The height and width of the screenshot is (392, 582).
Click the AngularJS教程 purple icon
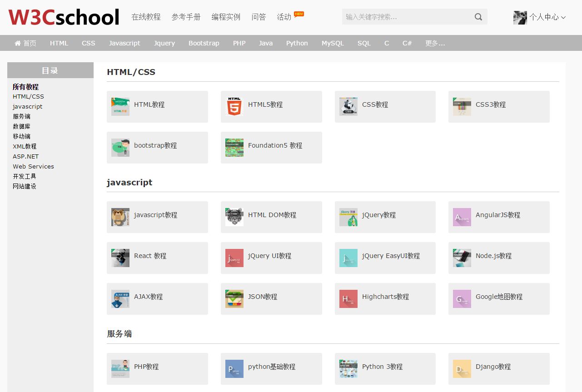[462, 217]
